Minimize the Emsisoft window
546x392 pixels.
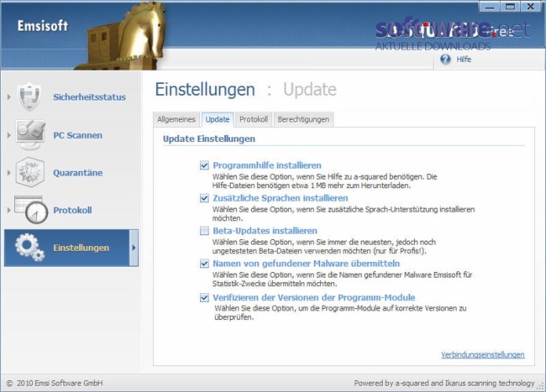click(490, 6)
